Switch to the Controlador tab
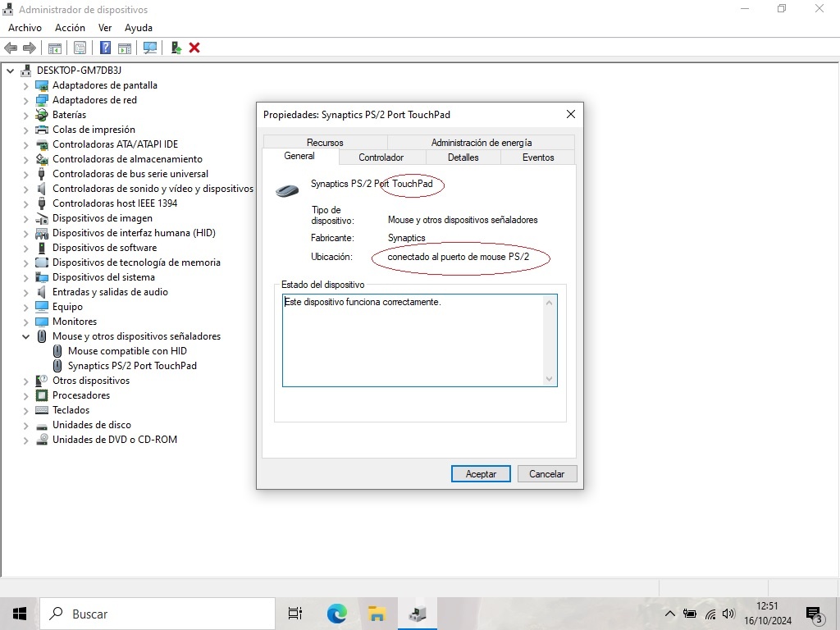The width and height of the screenshot is (840, 630). point(381,157)
